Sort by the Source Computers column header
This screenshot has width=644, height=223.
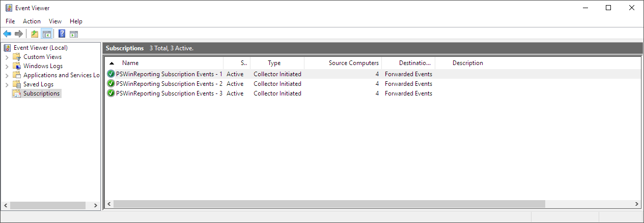[x=353, y=63]
